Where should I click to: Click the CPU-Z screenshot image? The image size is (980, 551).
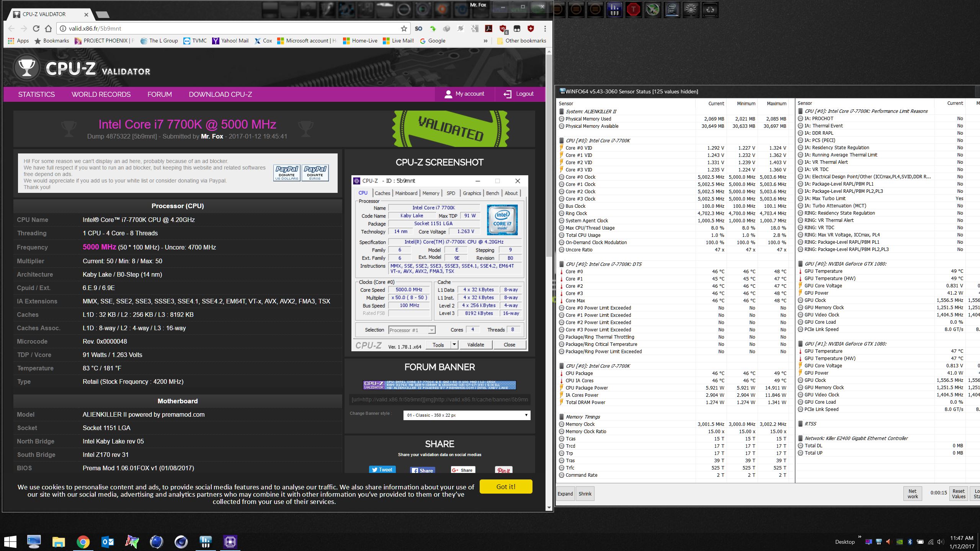click(439, 263)
